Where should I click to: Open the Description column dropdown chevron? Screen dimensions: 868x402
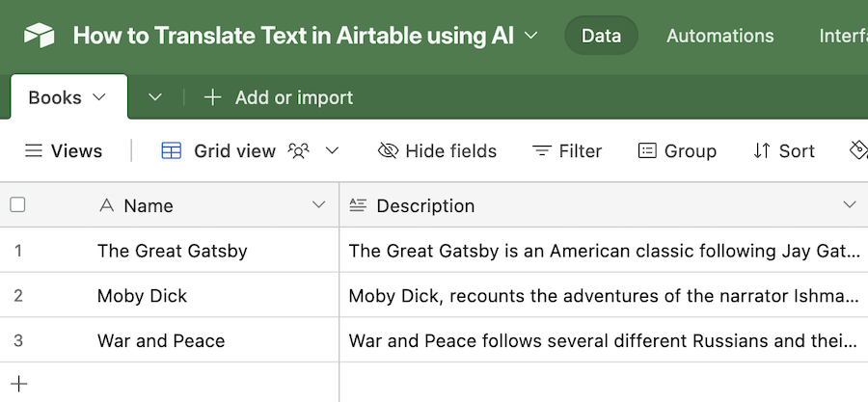coord(849,205)
